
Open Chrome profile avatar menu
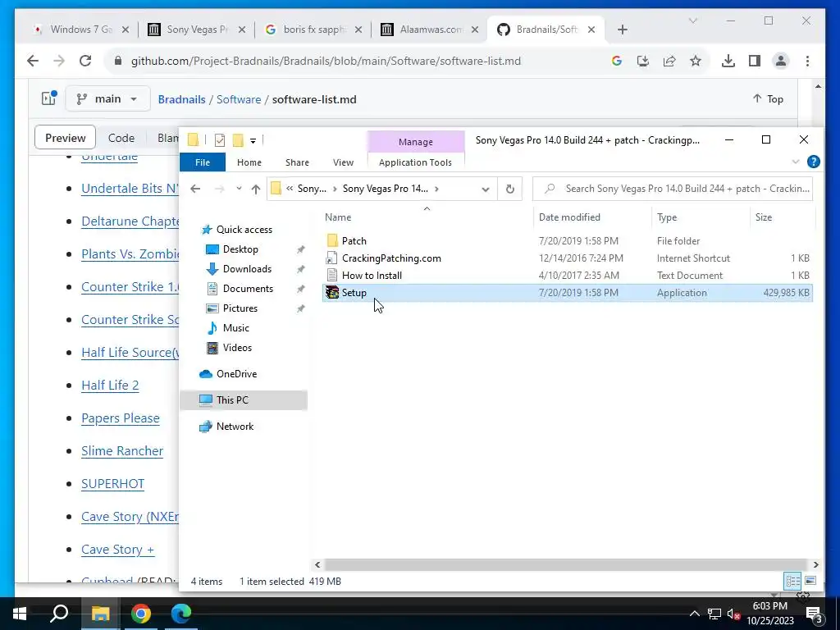click(781, 61)
